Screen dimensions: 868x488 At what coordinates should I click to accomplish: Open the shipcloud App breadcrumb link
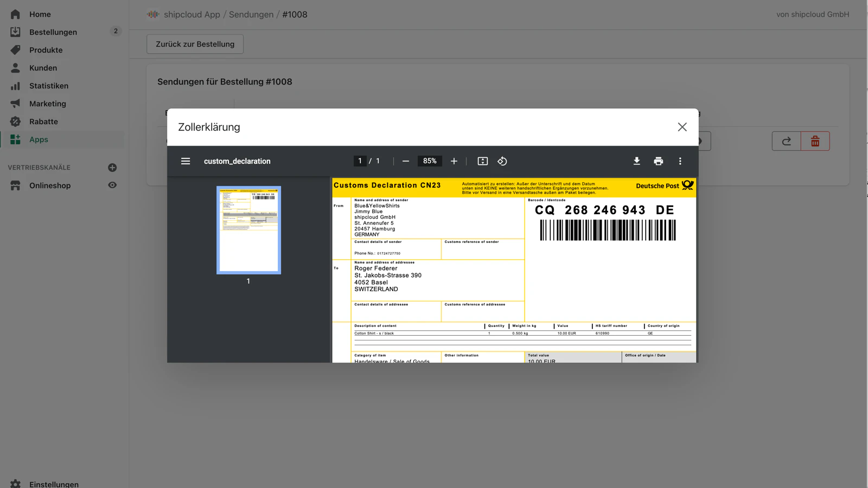point(191,15)
